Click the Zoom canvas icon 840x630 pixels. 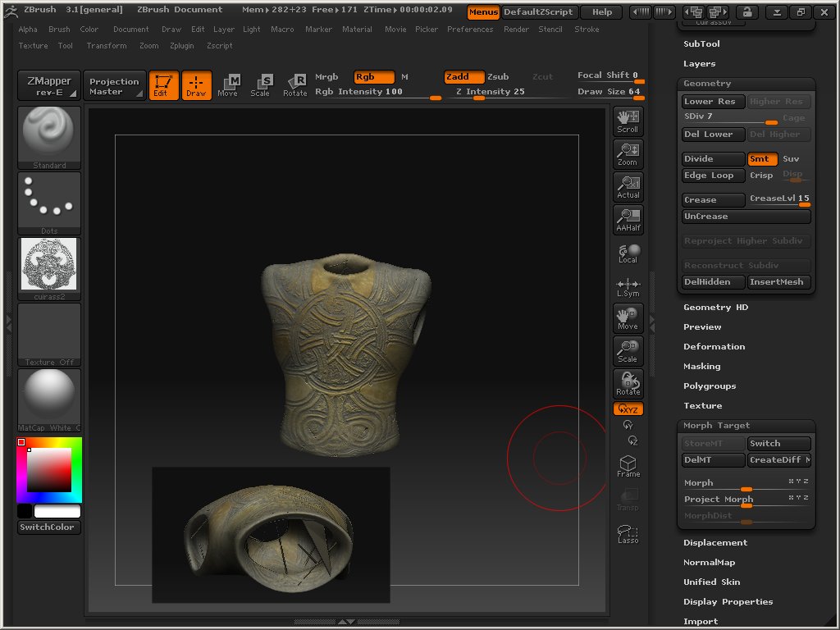(x=628, y=153)
